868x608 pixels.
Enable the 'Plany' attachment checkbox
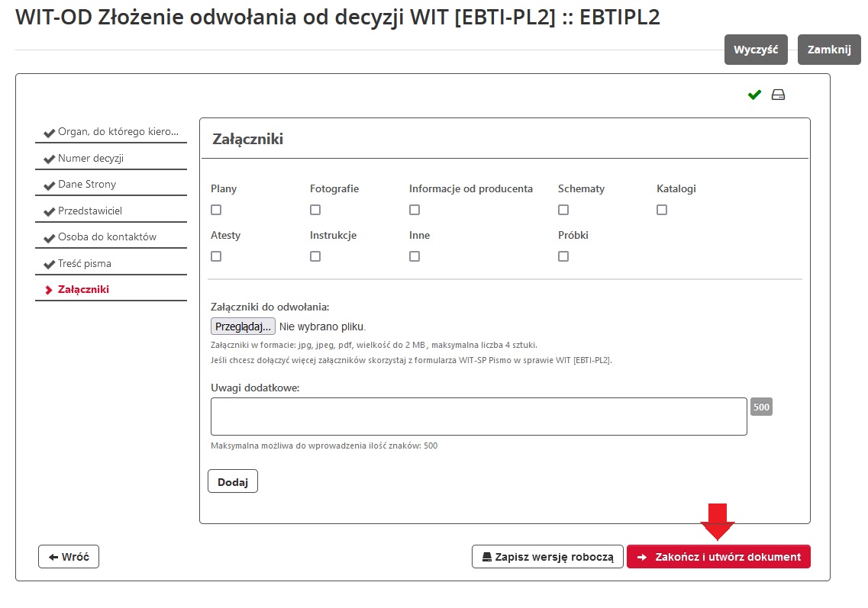(216, 209)
